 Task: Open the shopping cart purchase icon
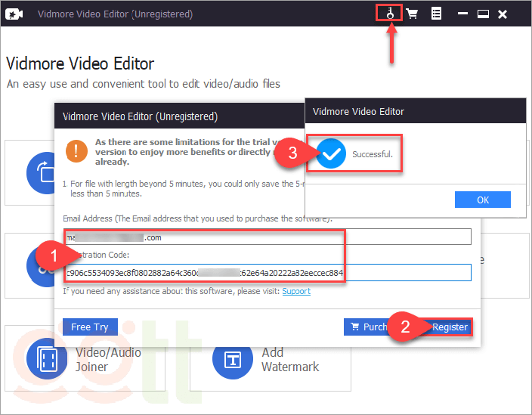point(413,14)
